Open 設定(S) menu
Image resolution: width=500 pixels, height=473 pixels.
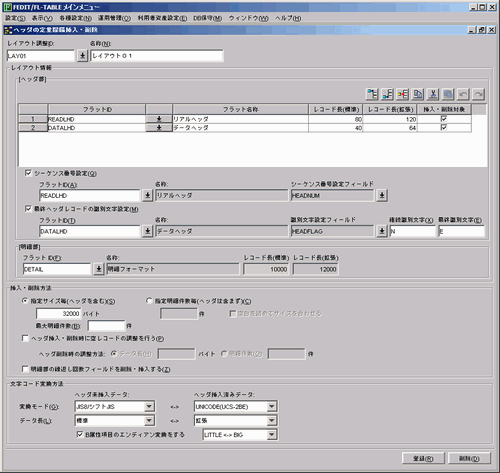click(15, 18)
